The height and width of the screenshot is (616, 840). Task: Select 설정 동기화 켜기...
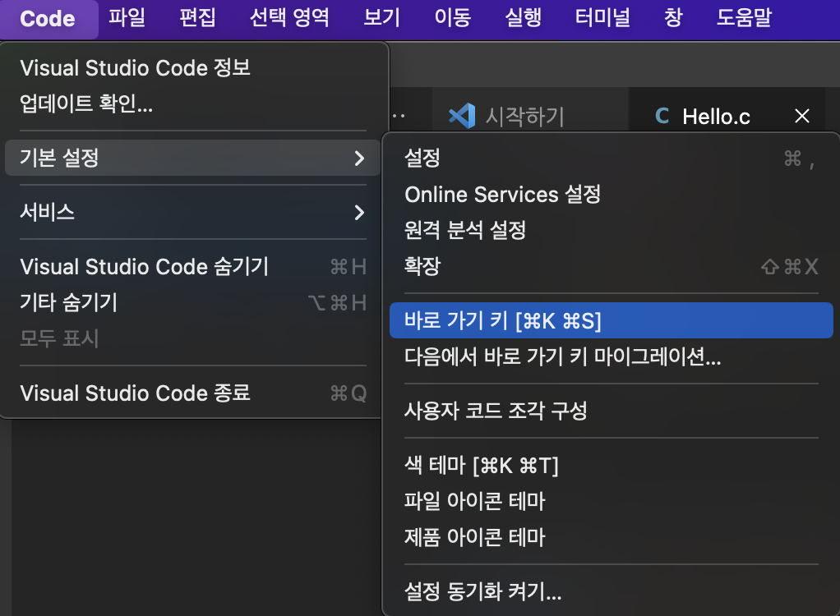coord(612,591)
